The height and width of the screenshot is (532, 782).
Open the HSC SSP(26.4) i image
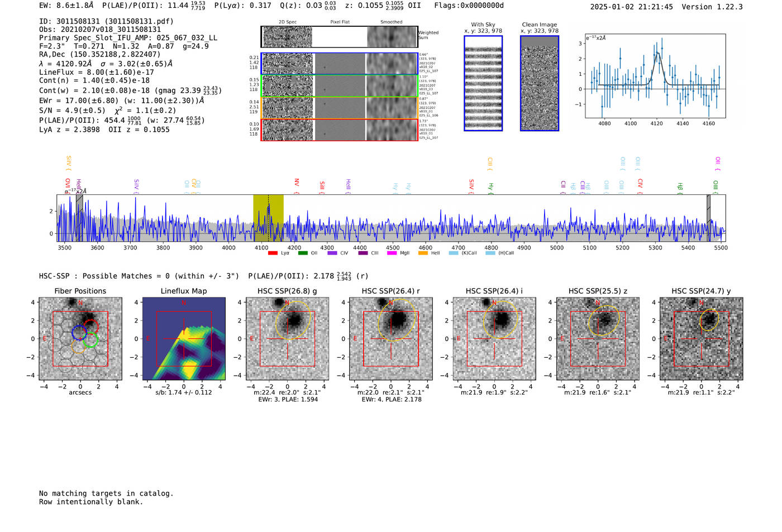click(x=494, y=338)
